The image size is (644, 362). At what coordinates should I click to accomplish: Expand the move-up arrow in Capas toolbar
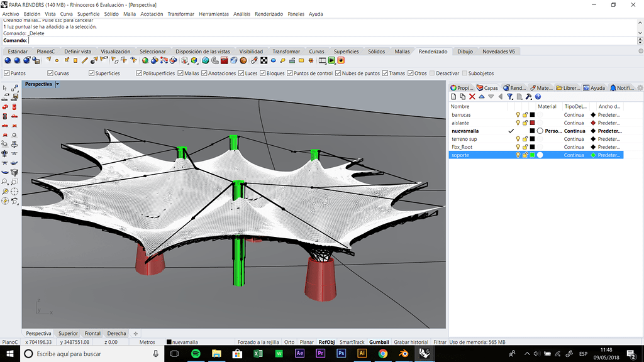click(481, 96)
